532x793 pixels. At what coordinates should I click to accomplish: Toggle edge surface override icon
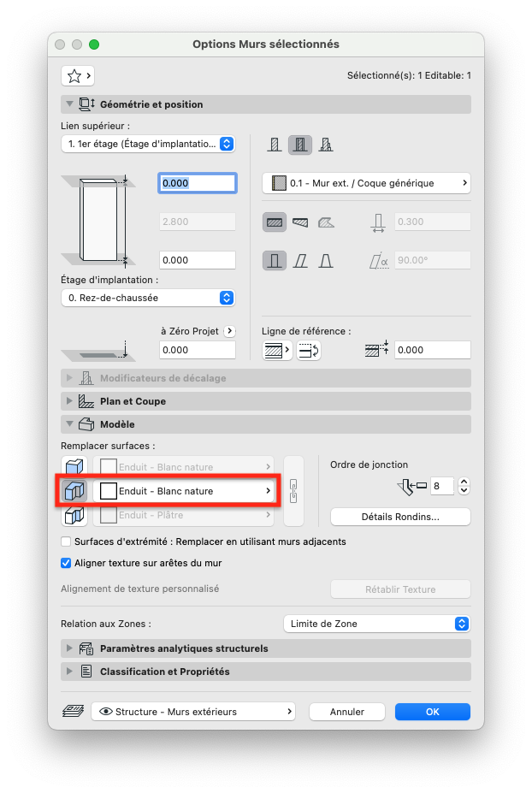(x=74, y=490)
